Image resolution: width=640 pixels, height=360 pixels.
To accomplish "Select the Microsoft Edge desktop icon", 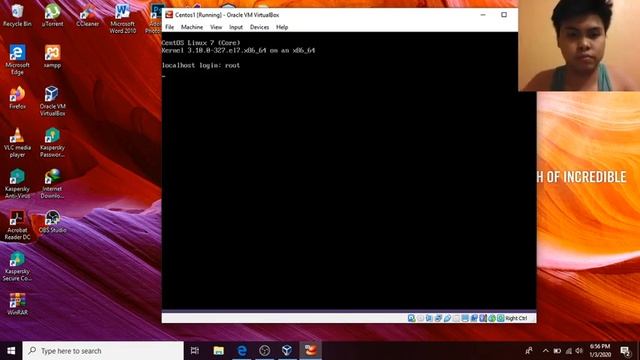I will 17,60.
